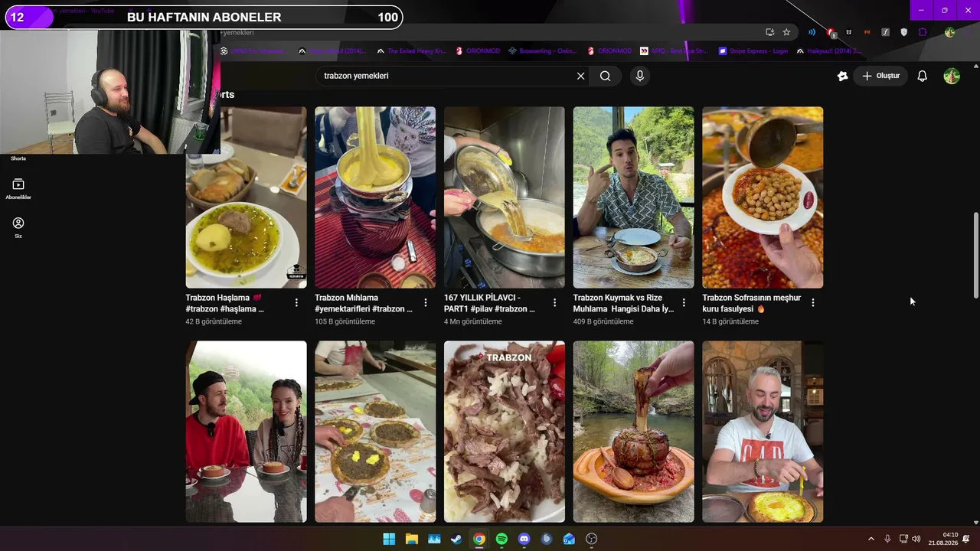
Task: Click the '167 YILLIK PİLAVCI - PART1' title
Action: [490, 303]
